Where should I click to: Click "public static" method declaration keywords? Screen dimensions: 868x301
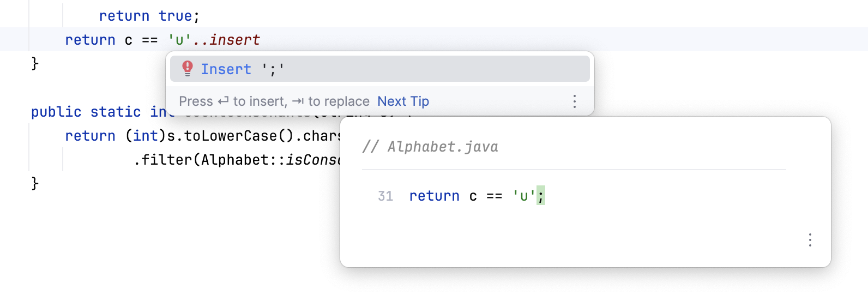point(86,112)
